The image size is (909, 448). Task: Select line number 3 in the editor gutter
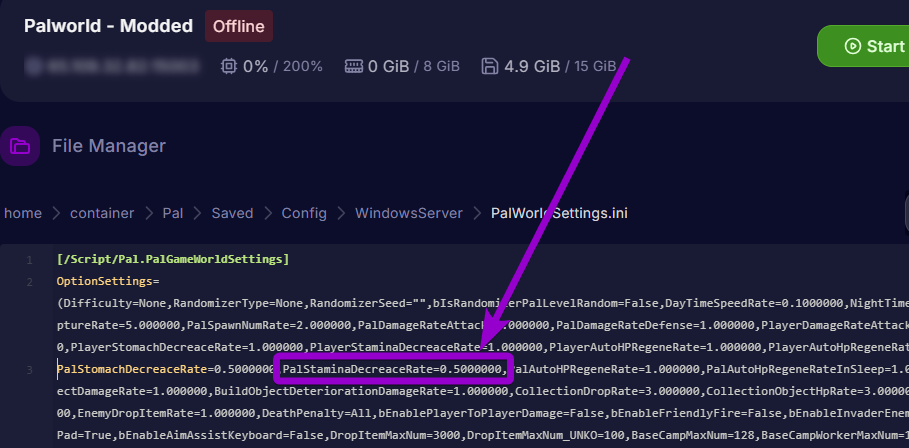[x=29, y=370]
